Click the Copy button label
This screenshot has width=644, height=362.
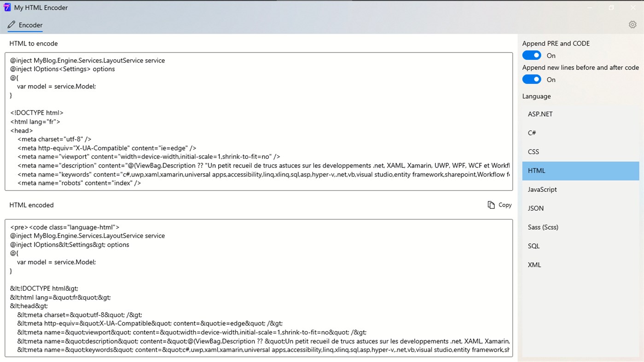505,205
